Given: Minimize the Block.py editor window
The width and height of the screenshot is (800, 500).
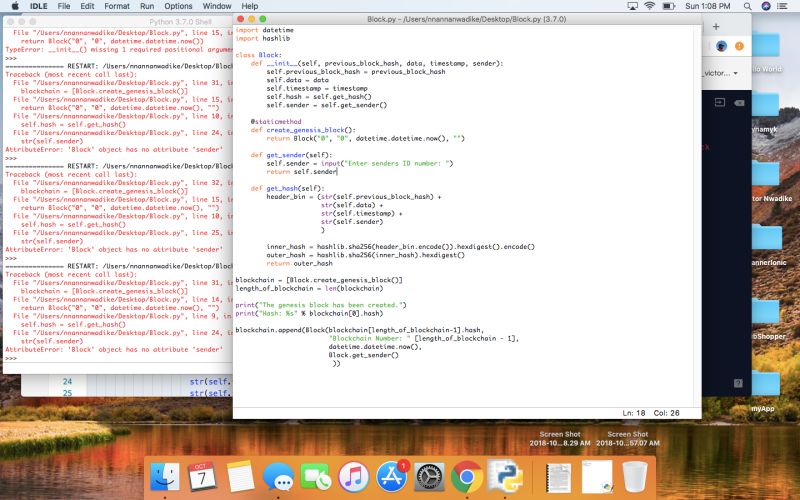Looking at the screenshot, I should (x=252, y=19).
